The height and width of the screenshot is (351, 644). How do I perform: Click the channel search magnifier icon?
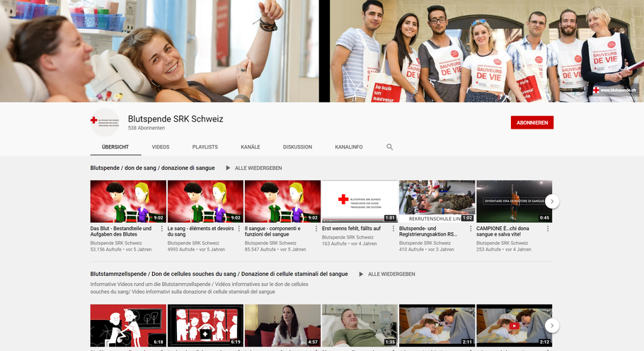pos(389,147)
